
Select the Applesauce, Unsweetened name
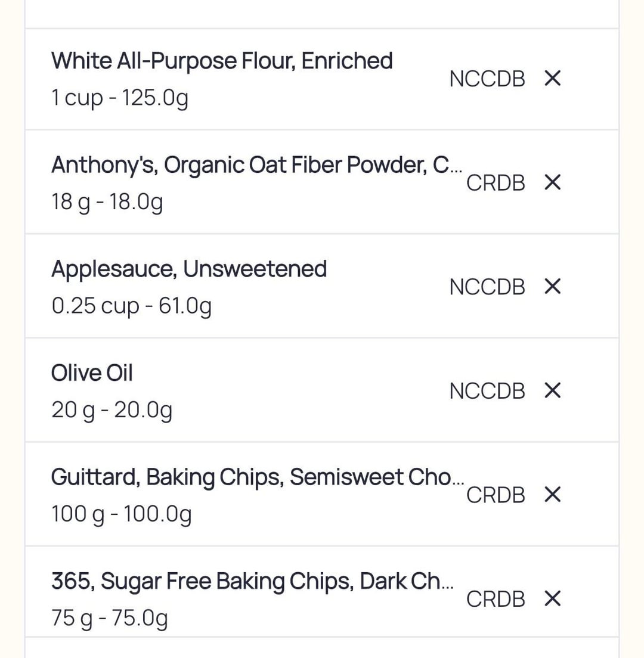[189, 269]
